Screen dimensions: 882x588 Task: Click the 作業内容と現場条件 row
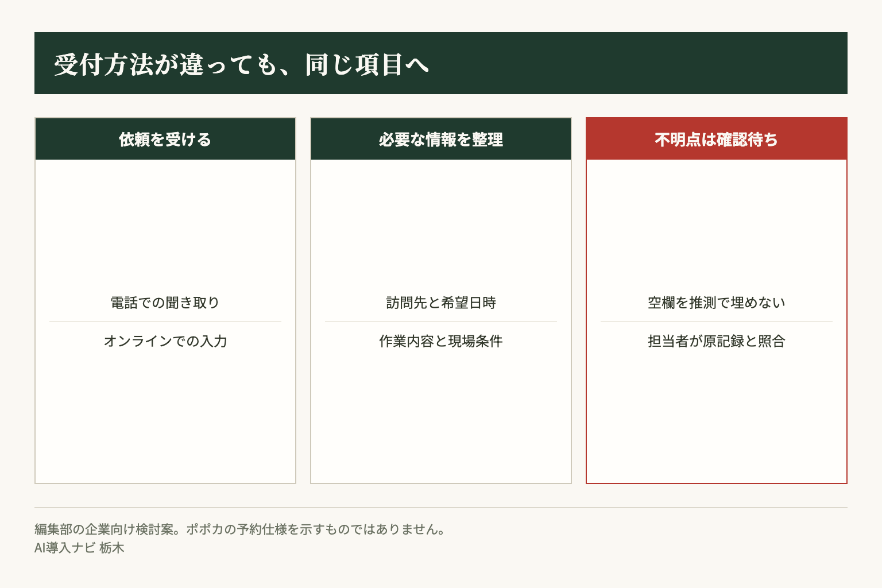click(441, 341)
